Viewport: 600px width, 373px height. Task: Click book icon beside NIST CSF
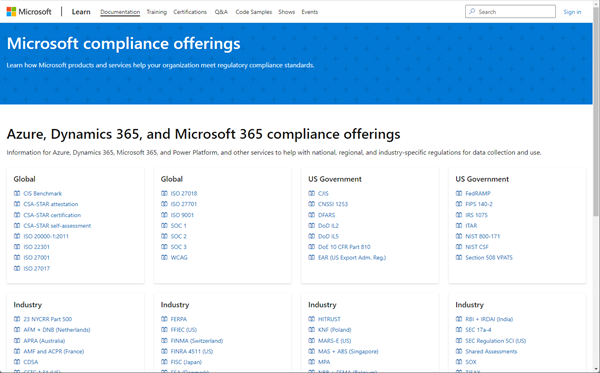(459, 247)
